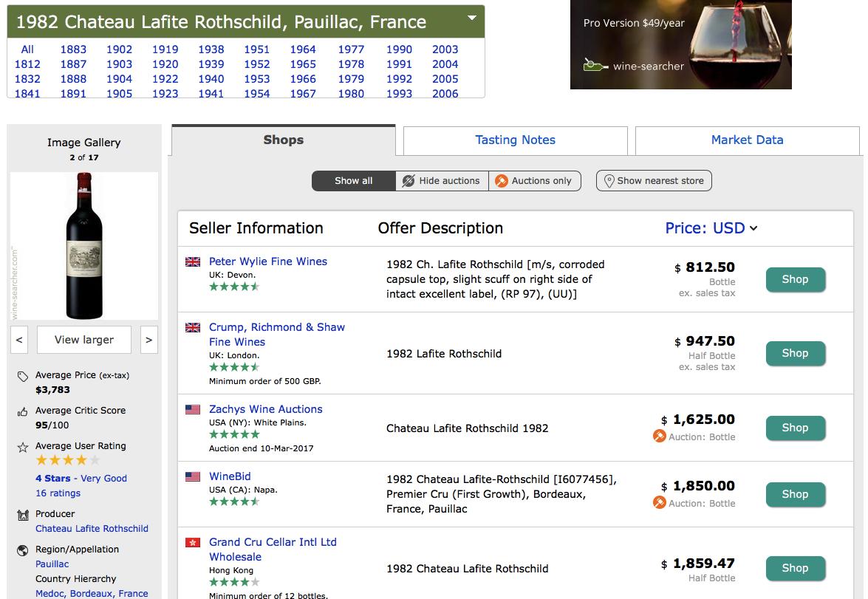This screenshot has height=599, width=868.
Task: Click the wine bottle thumbnail in the Image Gallery
Action: click(x=83, y=246)
